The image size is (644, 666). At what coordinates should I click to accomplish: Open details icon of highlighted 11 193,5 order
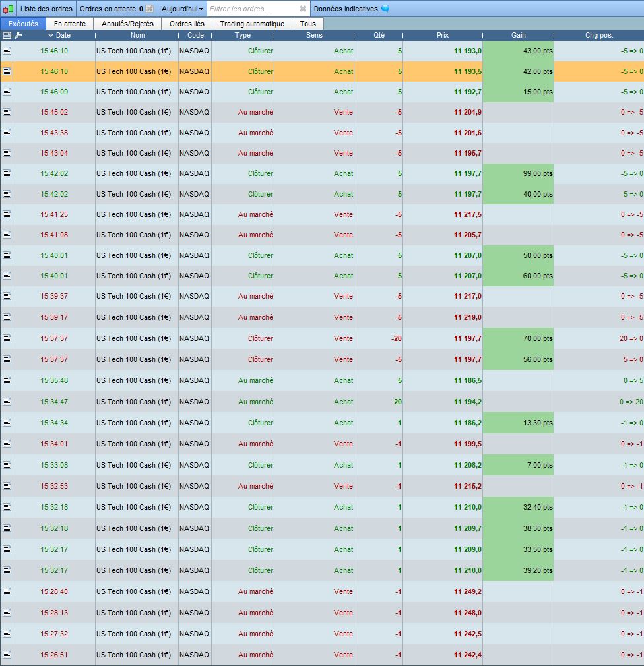[7, 71]
